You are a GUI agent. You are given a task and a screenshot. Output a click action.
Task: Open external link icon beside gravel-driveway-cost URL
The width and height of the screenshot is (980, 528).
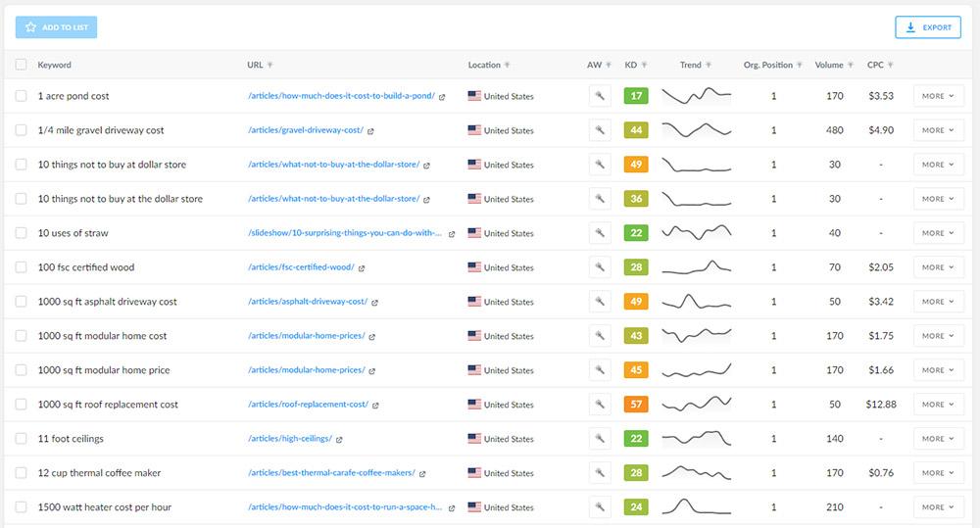[x=370, y=131]
